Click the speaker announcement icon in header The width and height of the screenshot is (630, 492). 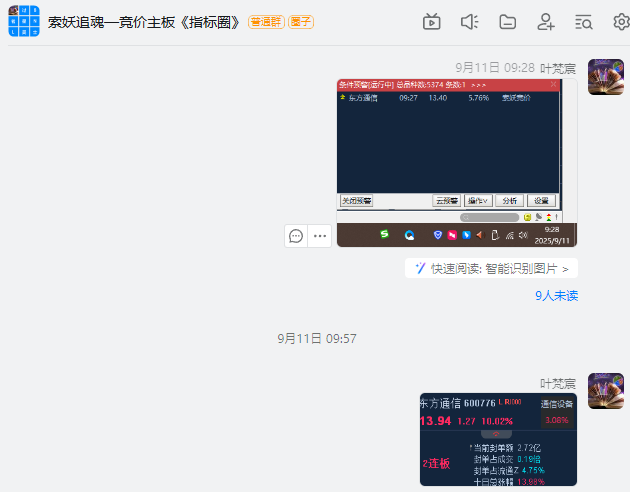pyautogui.click(x=469, y=22)
